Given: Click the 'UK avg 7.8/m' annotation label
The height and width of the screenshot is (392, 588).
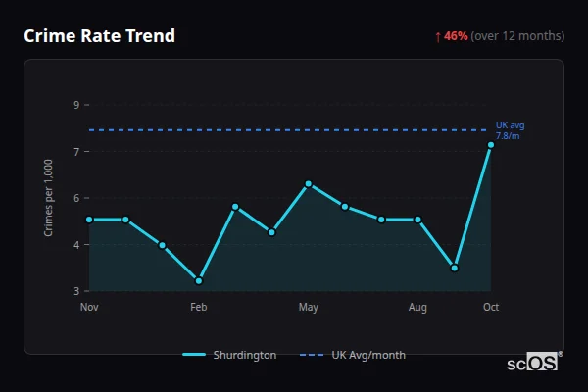Looking at the screenshot, I should (510, 130).
